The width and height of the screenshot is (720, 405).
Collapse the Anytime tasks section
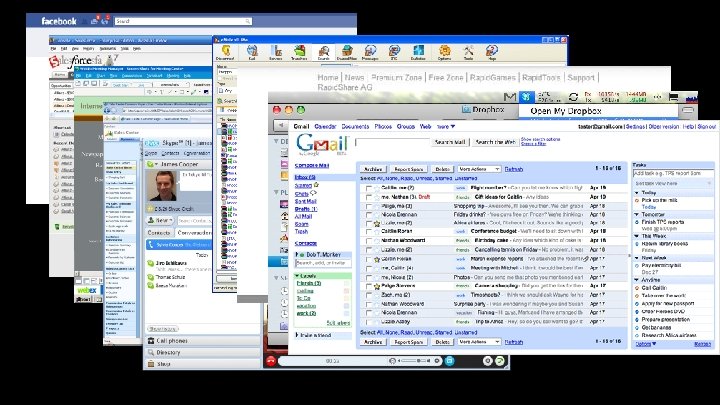(x=637, y=280)
